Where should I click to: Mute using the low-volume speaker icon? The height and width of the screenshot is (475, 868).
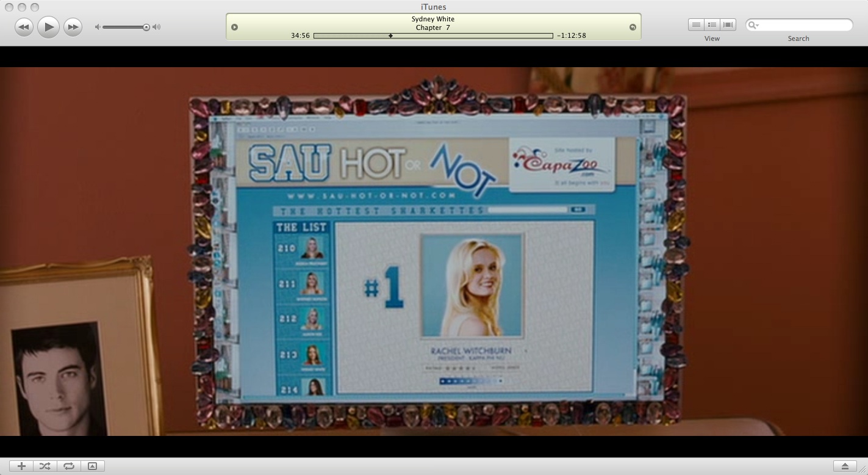pos(97,27)
